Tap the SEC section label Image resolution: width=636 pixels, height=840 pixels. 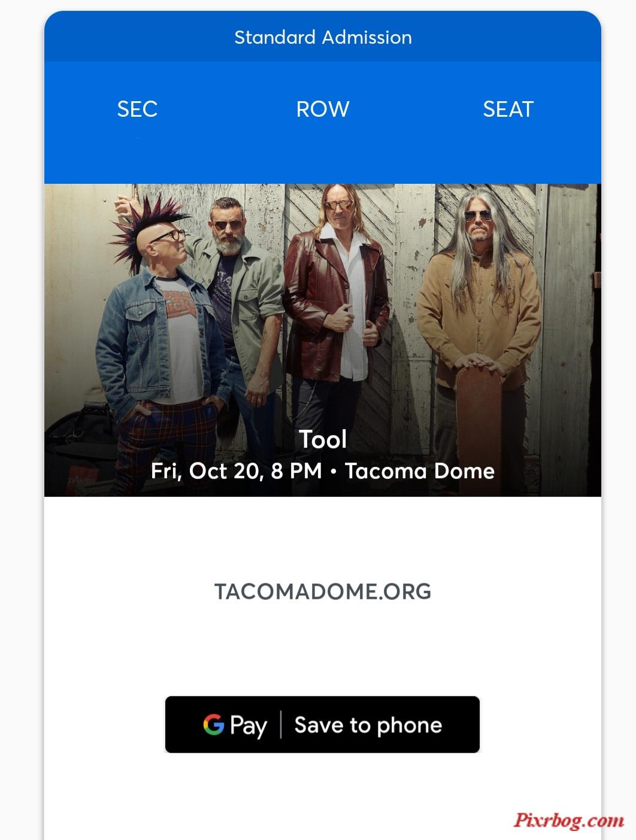[137, 109]
